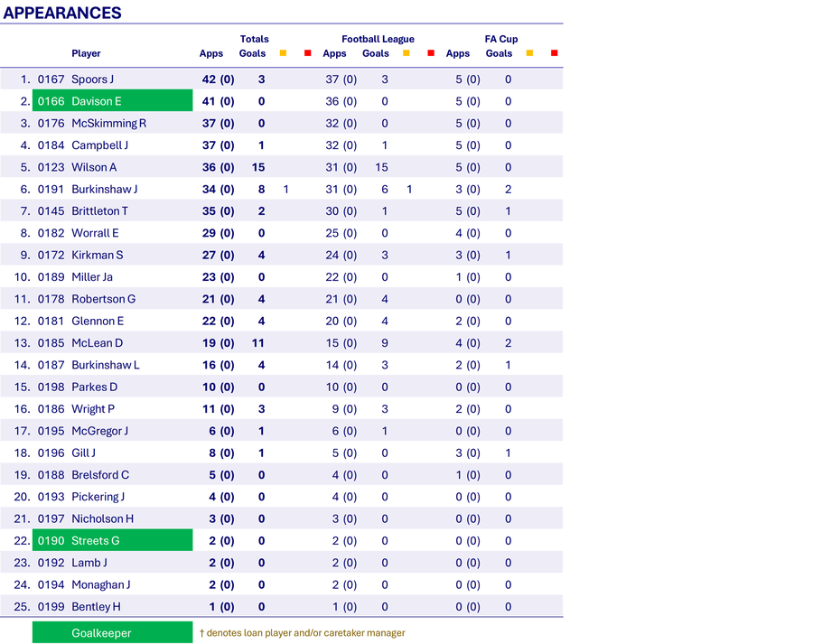
Task: Select the Player column header
Action: (x=86, y=53)
